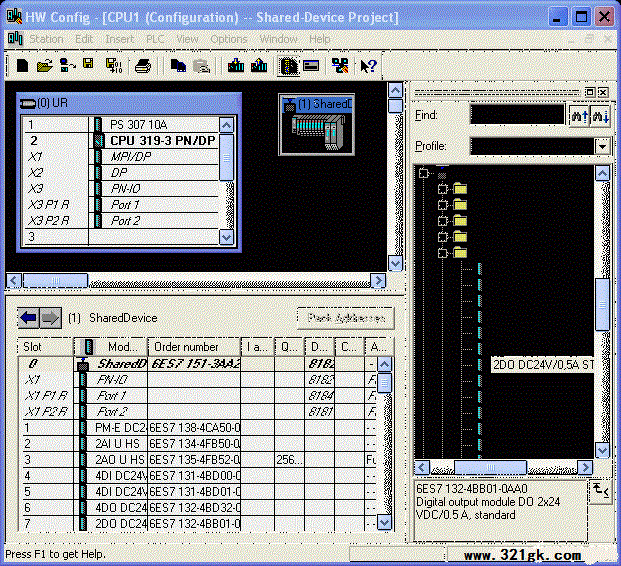Open a station with the folder icon
The image size is (621, 566).
(45, 65)
